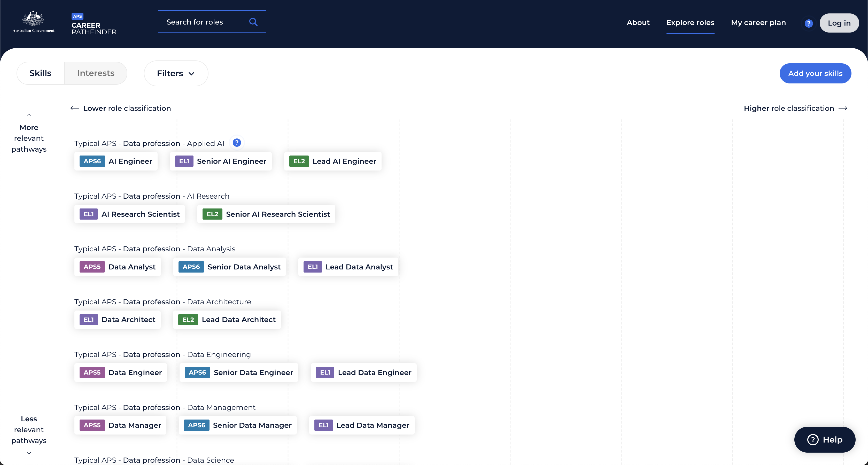Open the Lead AI Engineer role card
The height and width of the screenshot is (465, 868).
click(332, 161)
